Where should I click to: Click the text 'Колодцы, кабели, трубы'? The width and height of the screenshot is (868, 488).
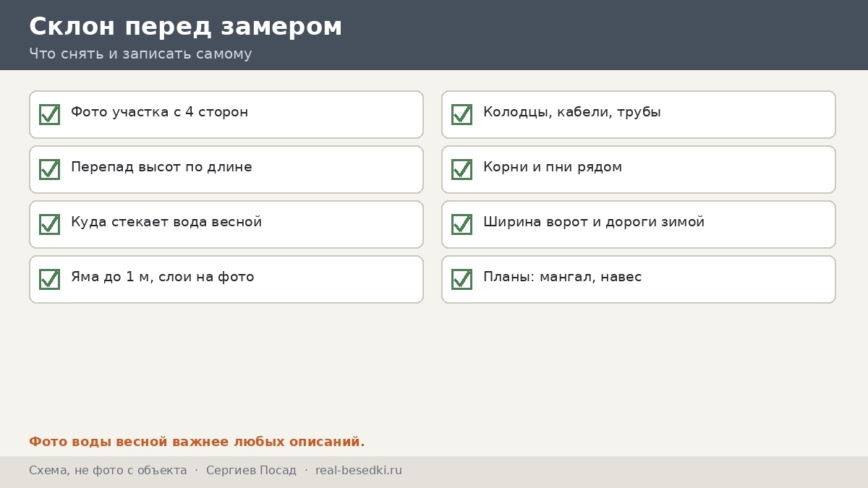pos(572,112)
